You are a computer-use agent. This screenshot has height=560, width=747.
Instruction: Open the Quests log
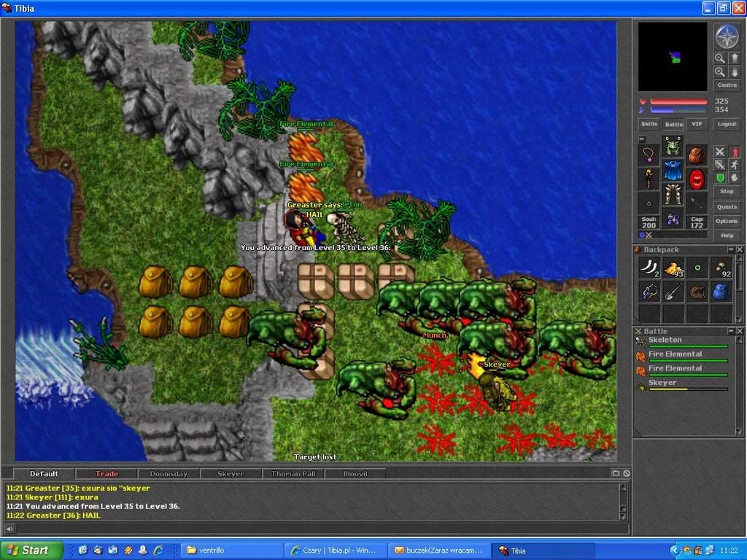click(x=727, y=206)
